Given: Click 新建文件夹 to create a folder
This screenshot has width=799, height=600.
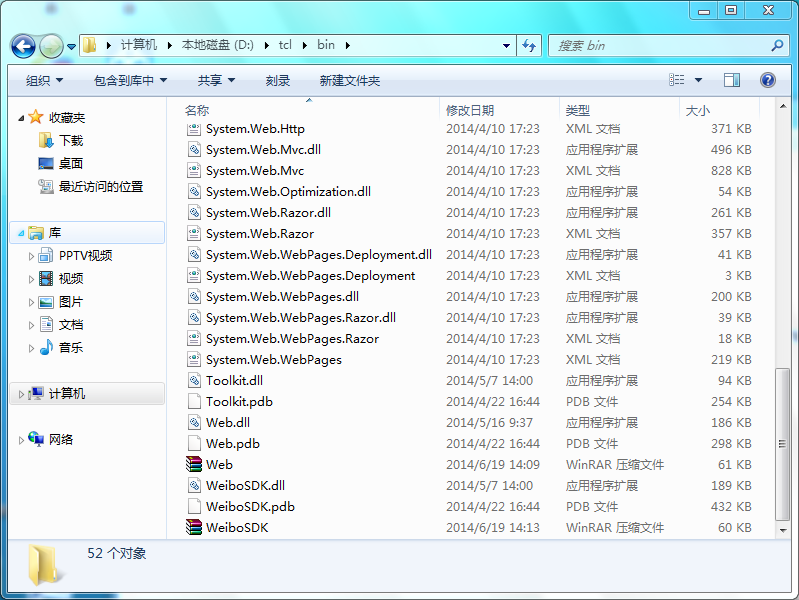Looking at the screenshot, I should coord(350,81).
